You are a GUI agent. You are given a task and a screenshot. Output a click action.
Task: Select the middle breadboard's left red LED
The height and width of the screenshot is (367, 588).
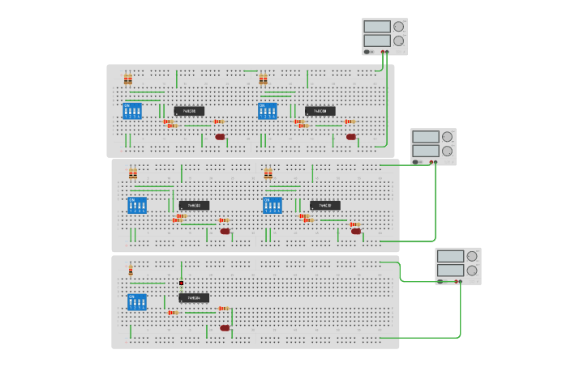click(x=225, y=231)
